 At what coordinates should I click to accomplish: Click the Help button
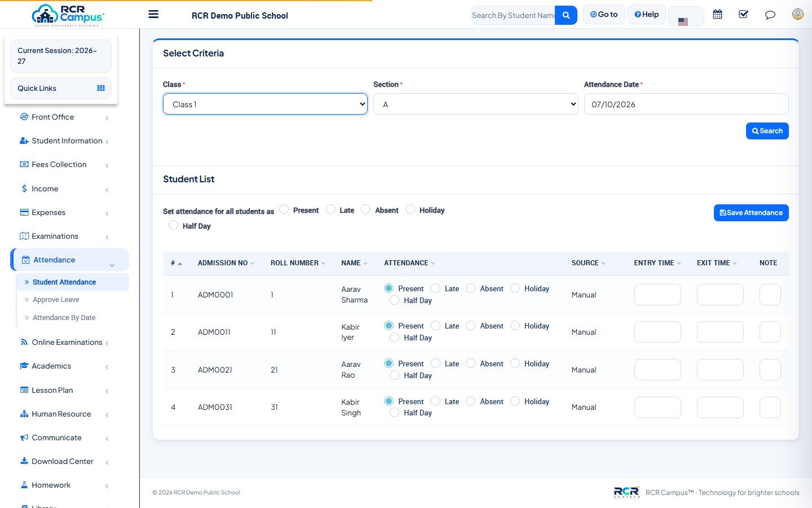click(x=647, y=15)
